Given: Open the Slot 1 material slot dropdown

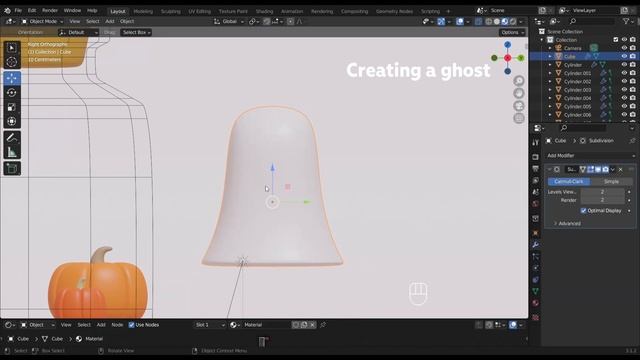Looking at the screenshot, I should click(x=210, y=325).
